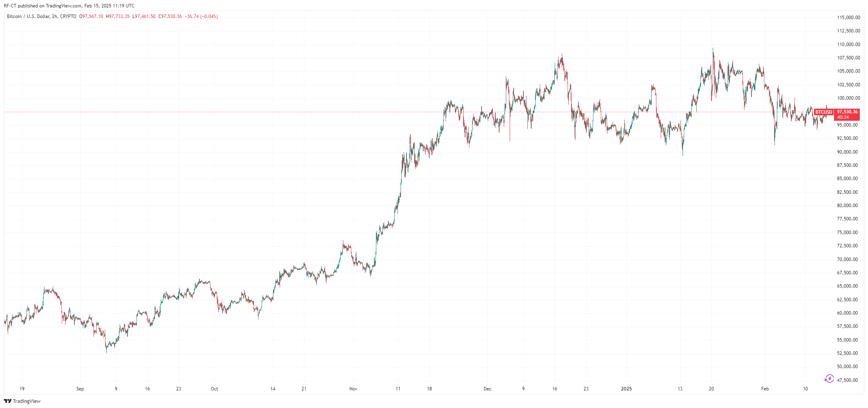Click the close value C97,530.36

point(170,16)
